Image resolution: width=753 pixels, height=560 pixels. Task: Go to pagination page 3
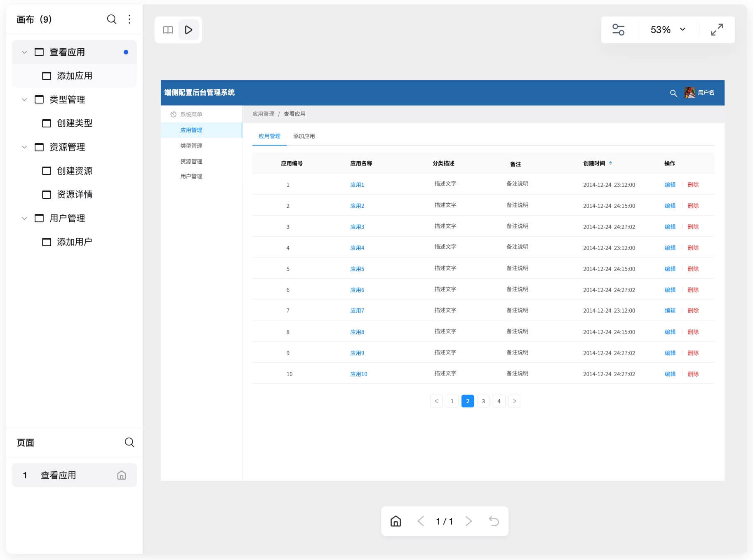(483, 401)
